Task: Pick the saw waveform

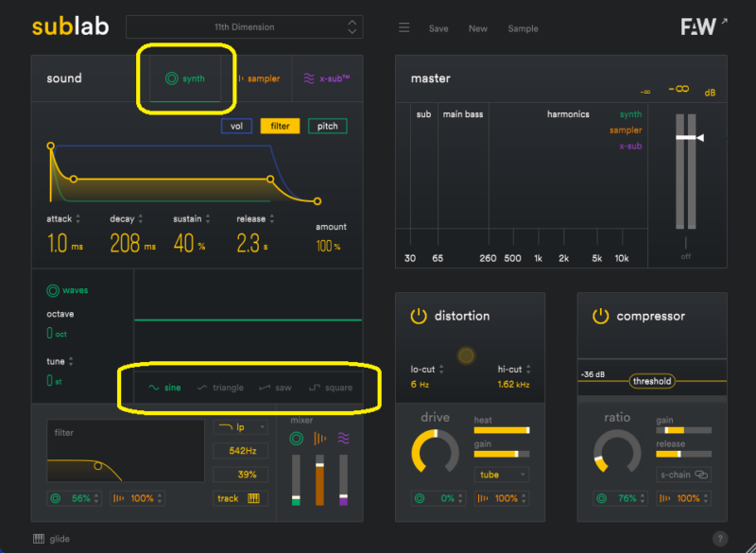Action: [x=275, y=388]
